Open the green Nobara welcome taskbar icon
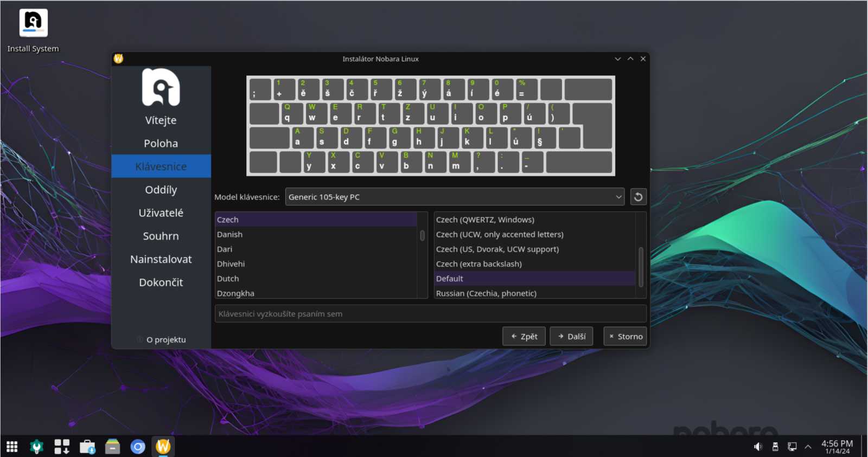The width and height of the screenshot is (868, 457). pyautogui.click(x=37, y=447)
